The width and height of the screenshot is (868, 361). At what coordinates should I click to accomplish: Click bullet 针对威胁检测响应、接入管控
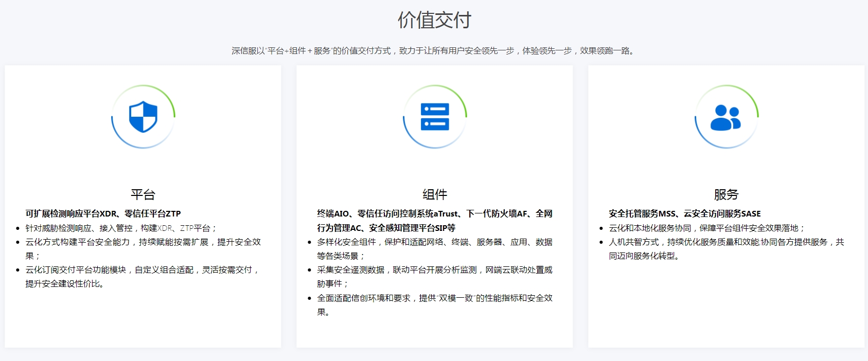click(x=121, y=228)
